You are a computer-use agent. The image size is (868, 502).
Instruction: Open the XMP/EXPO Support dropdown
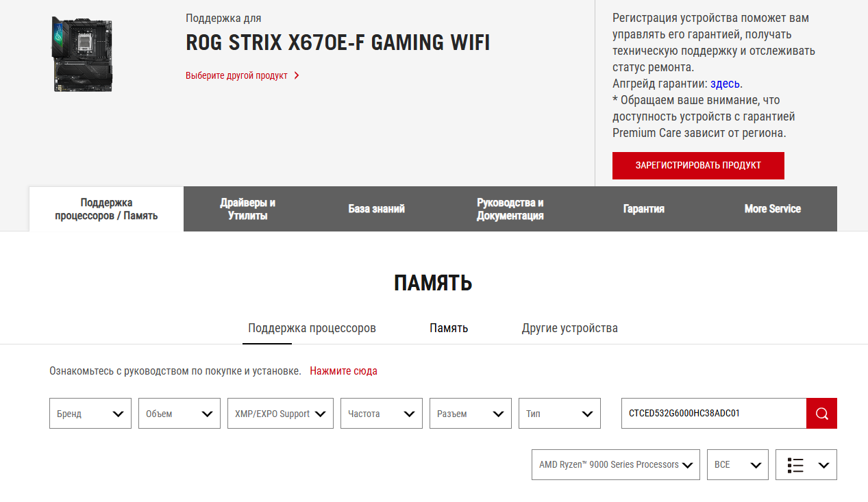[x=280, y=414]
